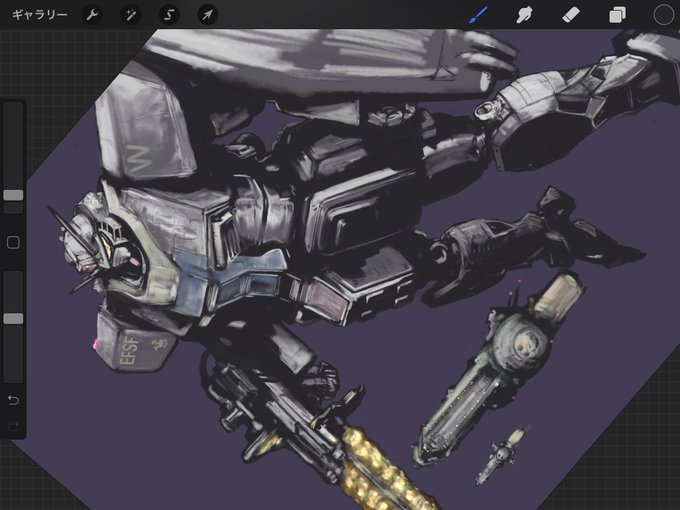Tap the square modify button in sidebar

13,242
